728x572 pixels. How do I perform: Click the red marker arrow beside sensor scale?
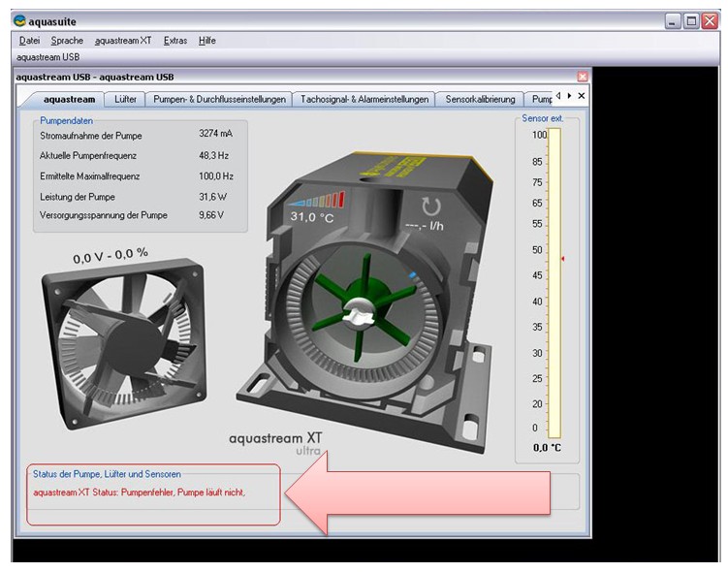click(561, 259)
